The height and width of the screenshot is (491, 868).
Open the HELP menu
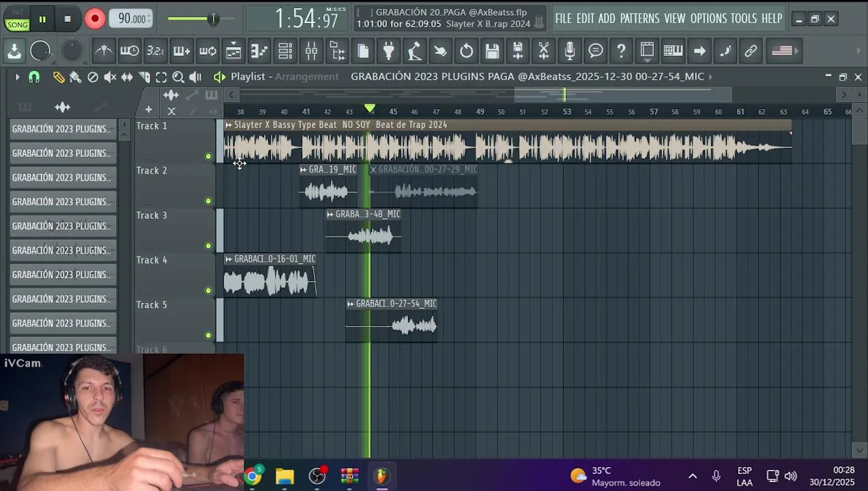[x=772, y=18]
